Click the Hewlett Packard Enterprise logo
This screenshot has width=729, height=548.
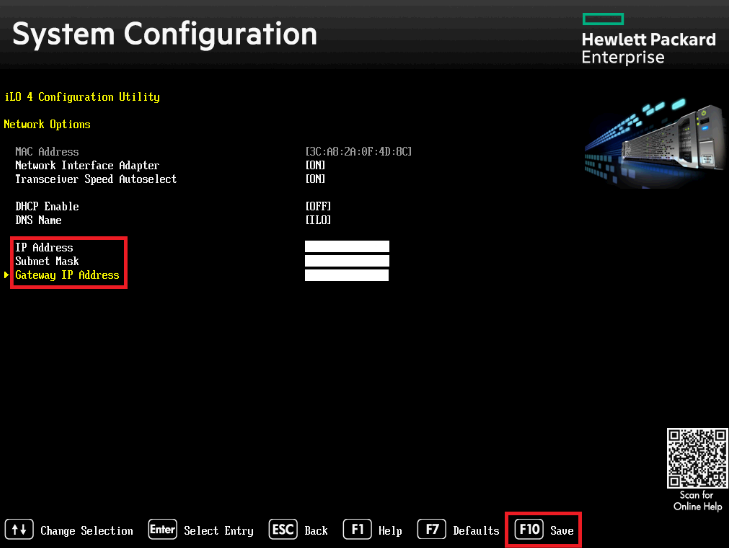point(649,39)
